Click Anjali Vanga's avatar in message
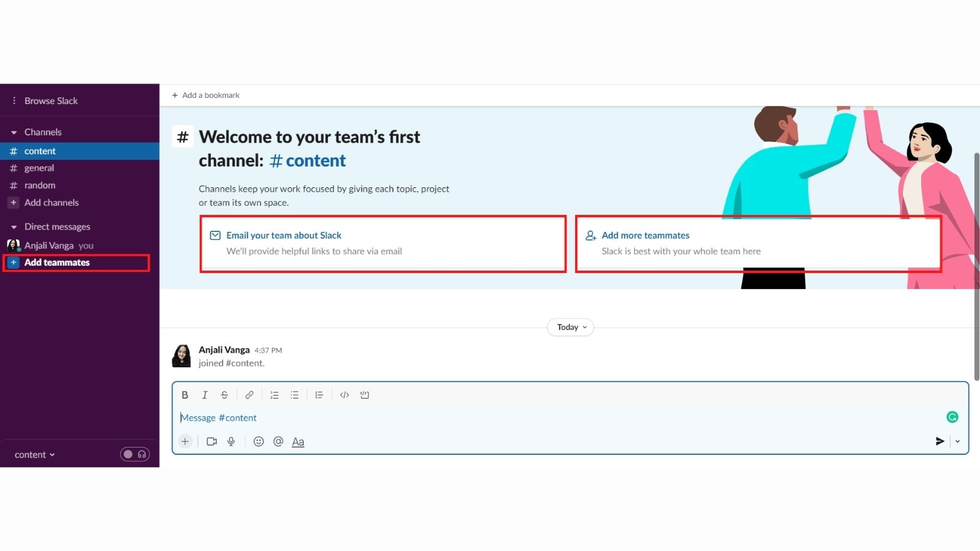The image size is (980, 551). [181, 356]
